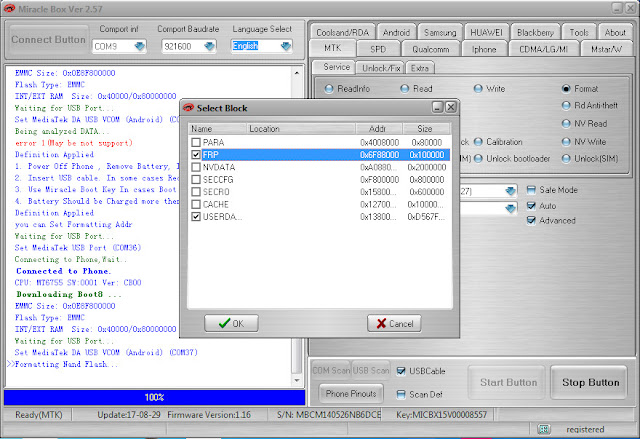Viewport: 640px width, 439px height.
Task: Click Cancel in Select Block dialog
Action: click(394, 323)
